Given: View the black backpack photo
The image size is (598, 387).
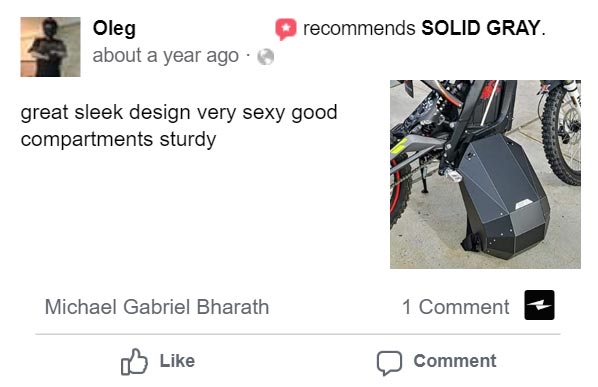Looking at the screenshot, I should tap(485, 174).
